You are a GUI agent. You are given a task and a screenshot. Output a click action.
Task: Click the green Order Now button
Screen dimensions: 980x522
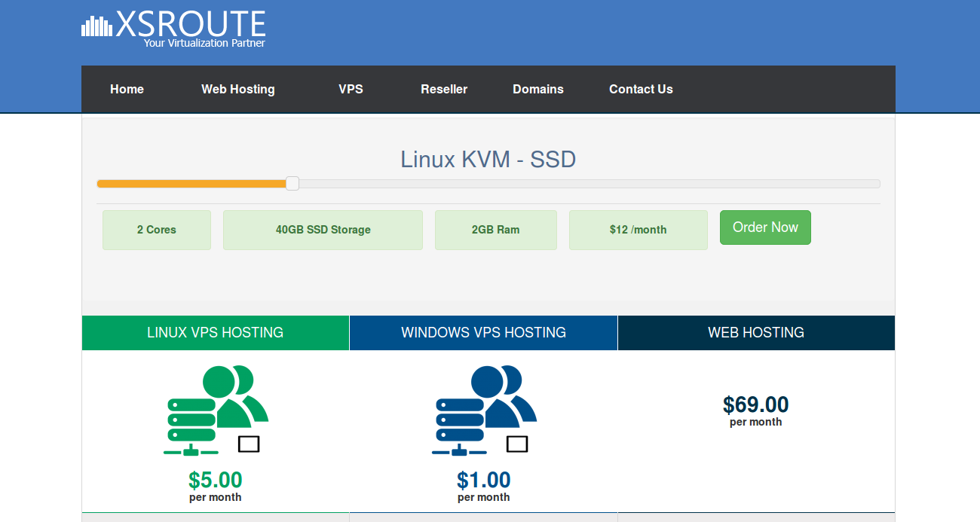tap(765, 227)
